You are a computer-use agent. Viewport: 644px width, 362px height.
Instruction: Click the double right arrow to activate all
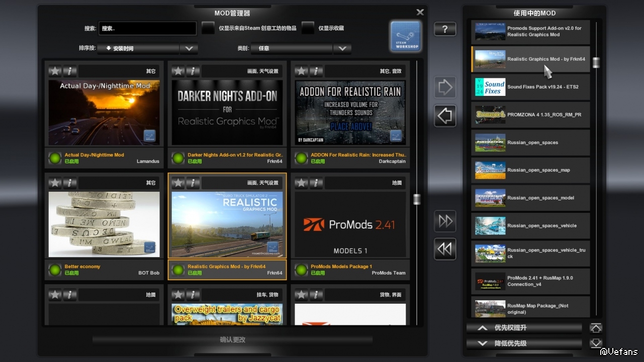pyautogui.click(x=445, y=221)
